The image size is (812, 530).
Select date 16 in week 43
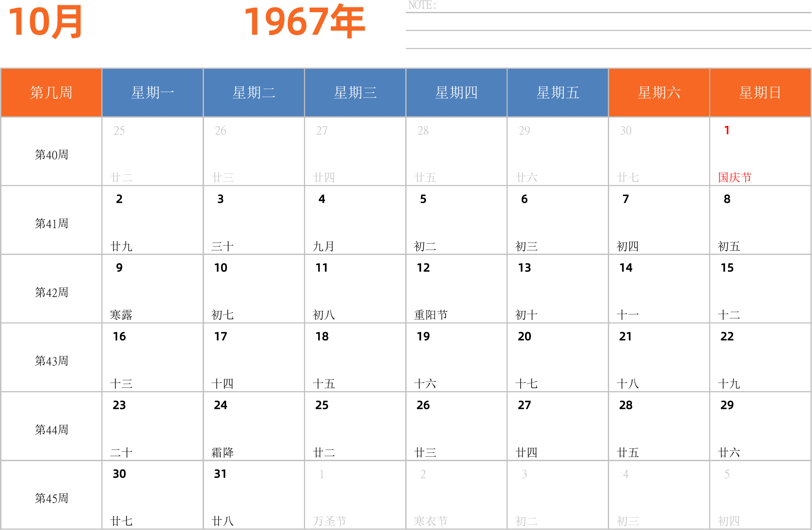[119, 336]
